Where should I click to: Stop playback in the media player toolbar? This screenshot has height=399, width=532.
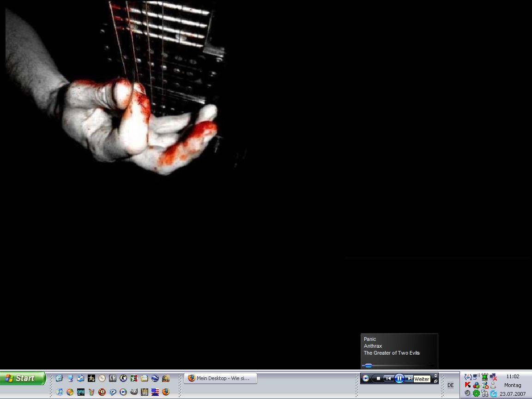pyautogui.click(x=378, y=379)
